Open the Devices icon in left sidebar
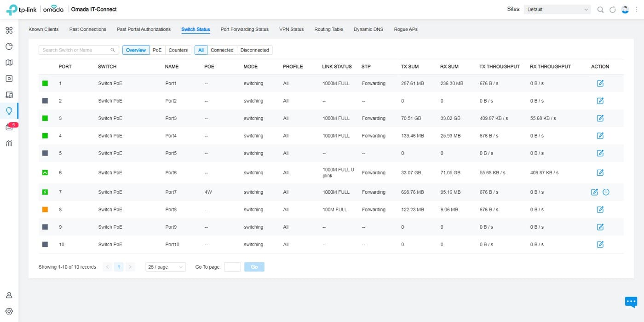 [9, 79]
